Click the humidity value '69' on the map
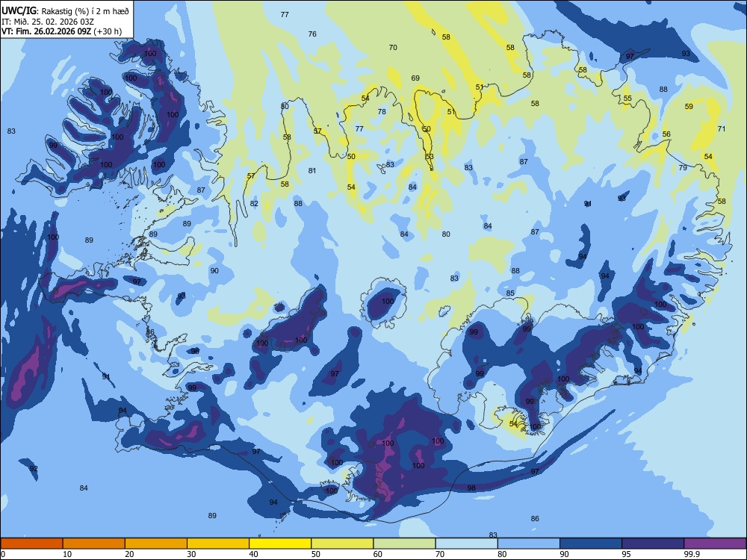This screenshot has height=560, width=747. (415, 78)
